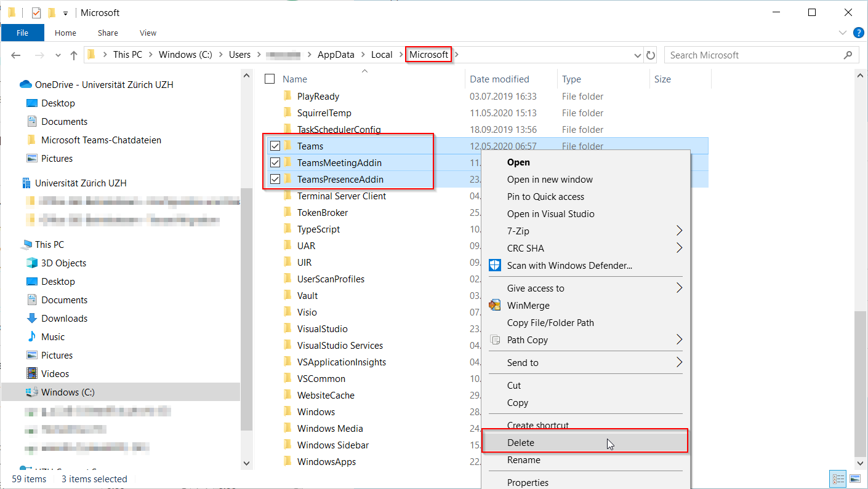Click the Up one level arrow
Viewport: 868px width, 489px height.
74,55
